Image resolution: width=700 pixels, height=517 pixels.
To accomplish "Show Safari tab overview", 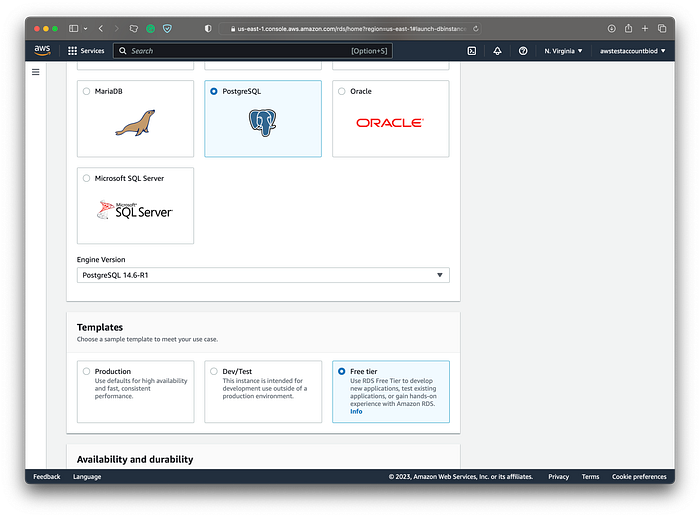I will pos(662,29).
